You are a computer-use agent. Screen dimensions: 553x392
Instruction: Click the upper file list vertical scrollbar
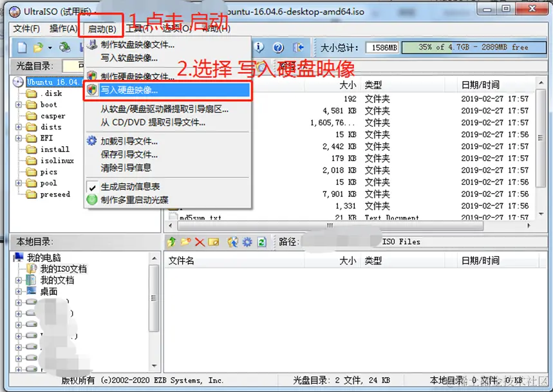[541, 138]
